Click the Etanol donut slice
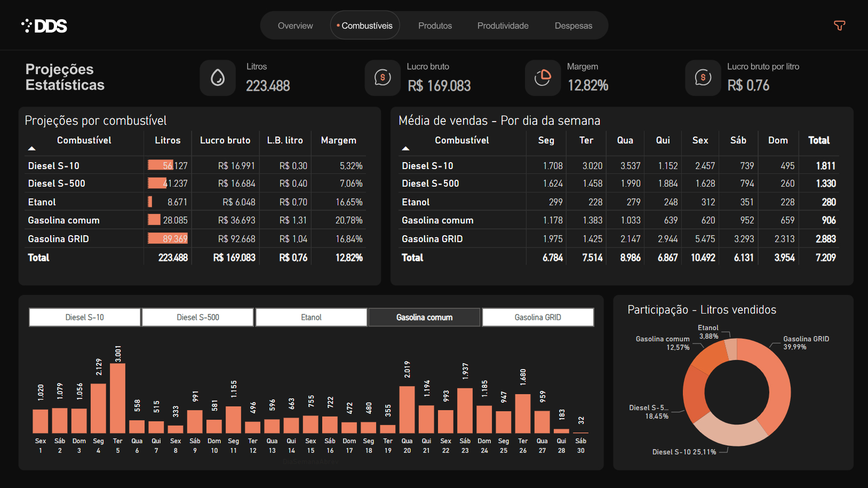This screenshot has height=488, width=868. tap(731, 349)
